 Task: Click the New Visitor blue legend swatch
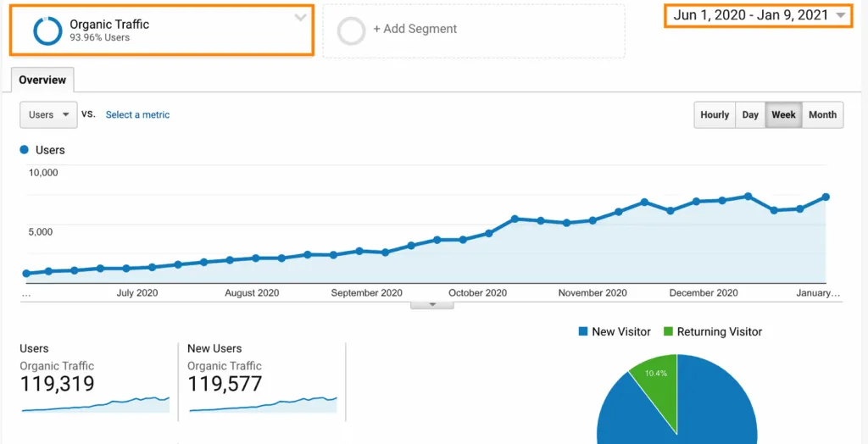coord(582,331)
